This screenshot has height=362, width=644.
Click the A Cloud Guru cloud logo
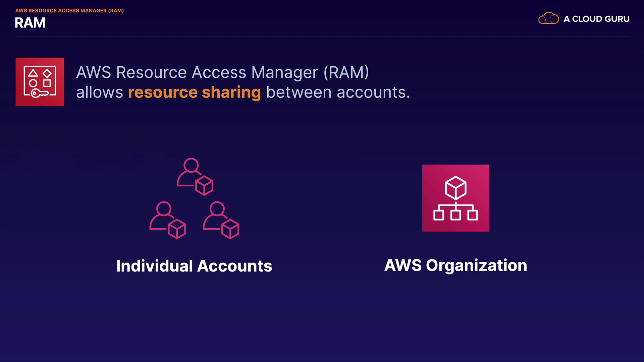[x=548, y=18]
